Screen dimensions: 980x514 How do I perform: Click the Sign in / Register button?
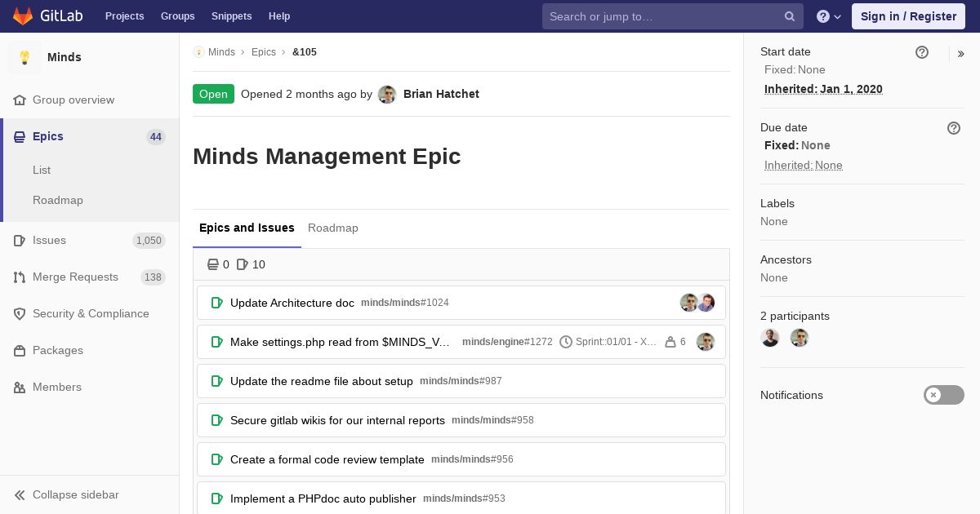908,16
